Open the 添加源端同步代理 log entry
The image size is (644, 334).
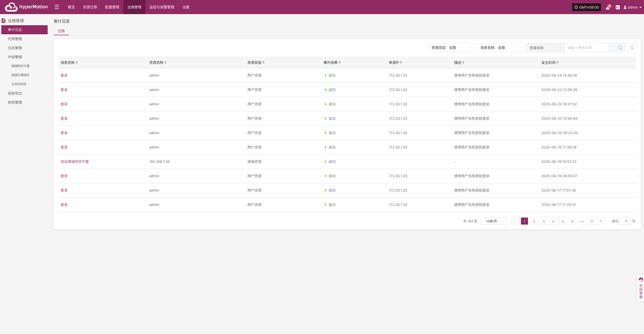click(x=75, y=162)
